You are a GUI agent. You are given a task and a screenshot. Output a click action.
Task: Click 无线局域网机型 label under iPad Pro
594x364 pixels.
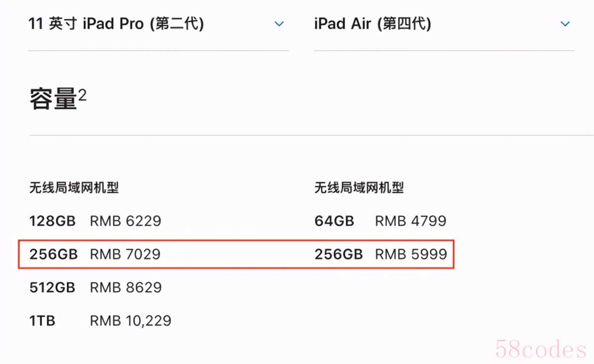point(74,188)
